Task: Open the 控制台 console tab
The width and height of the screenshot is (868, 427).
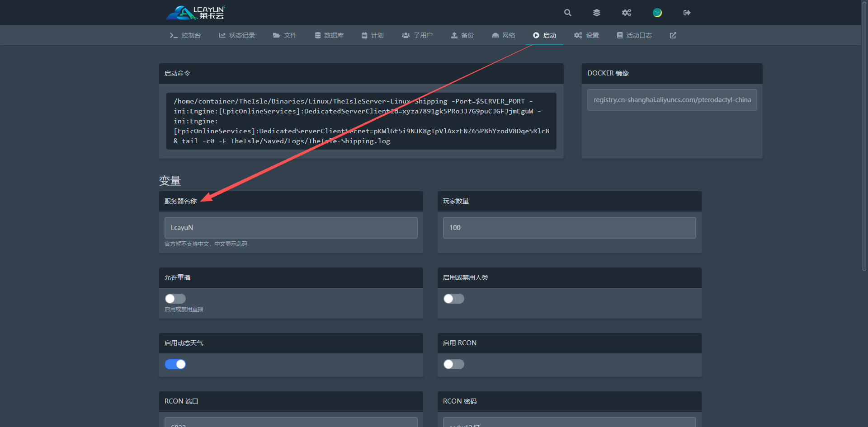Action: [185, 35]
